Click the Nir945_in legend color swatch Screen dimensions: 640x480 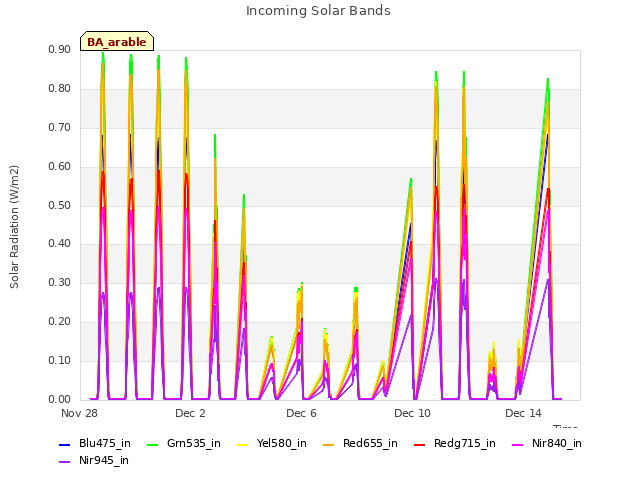[x=65, y=462]
